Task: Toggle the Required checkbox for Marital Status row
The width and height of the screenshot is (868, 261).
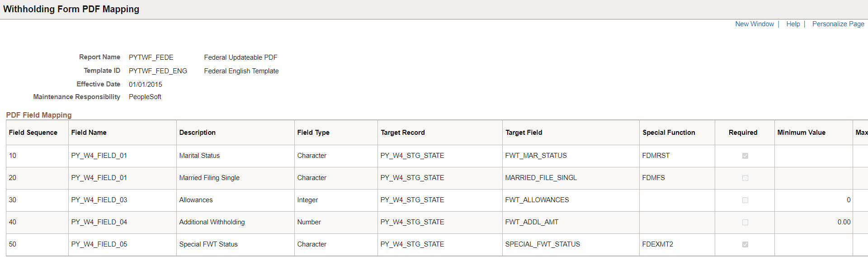Action: 745,156
